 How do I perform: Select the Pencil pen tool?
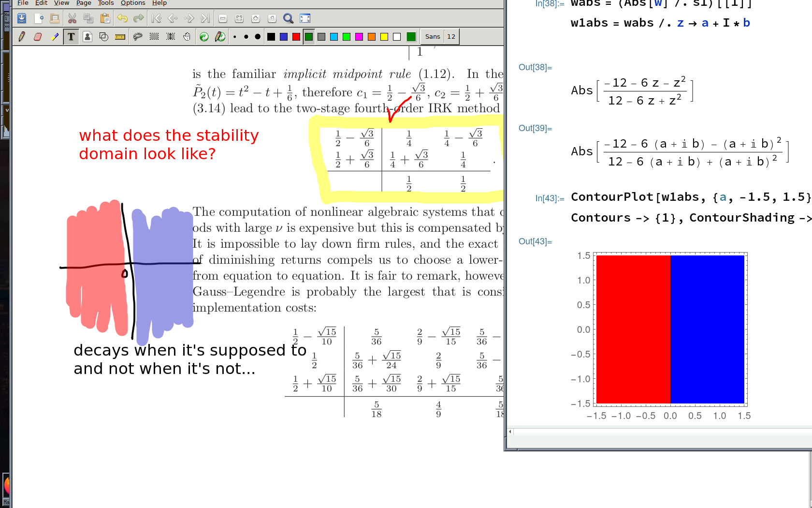(x=22, y=37)
